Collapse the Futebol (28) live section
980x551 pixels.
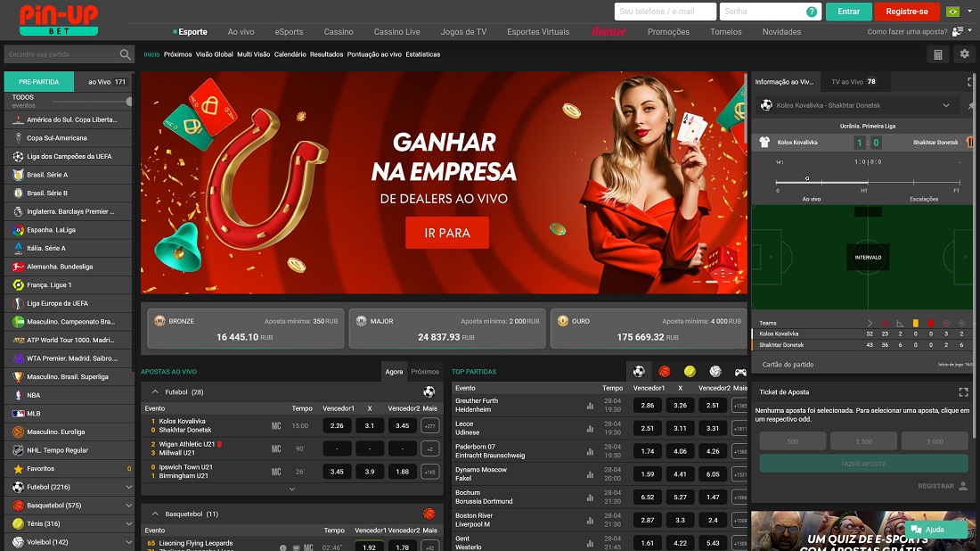pyautogui.click(x=155, y=391)
